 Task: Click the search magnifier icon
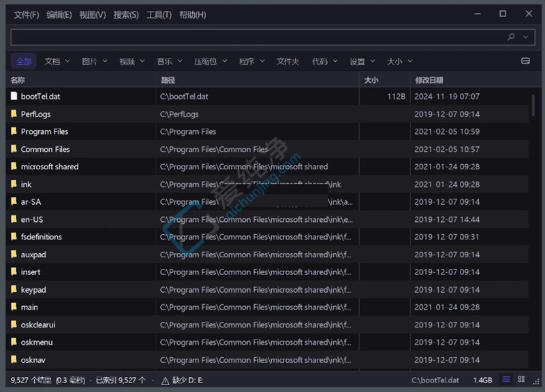pos(511,37)
